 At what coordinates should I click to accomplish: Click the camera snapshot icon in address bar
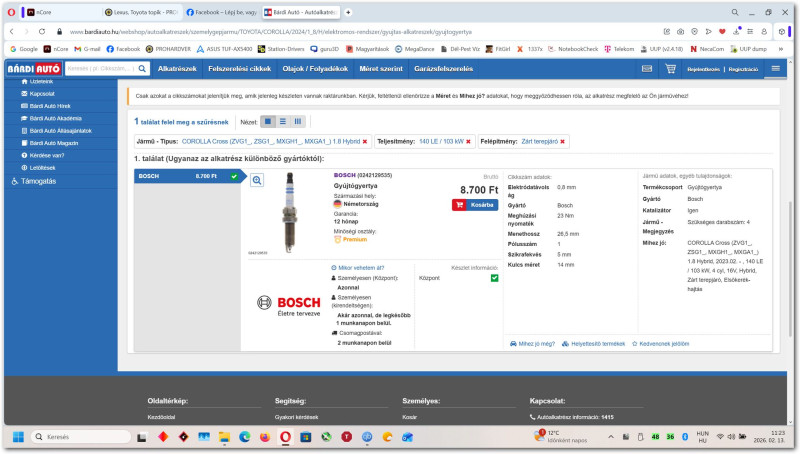681,32
